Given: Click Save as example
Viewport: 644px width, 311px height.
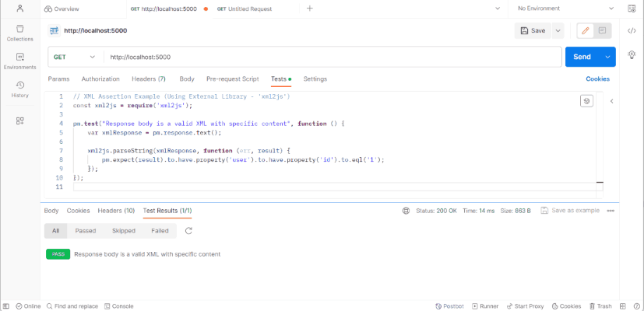Looking at the screenshot, I should [570, 211].
